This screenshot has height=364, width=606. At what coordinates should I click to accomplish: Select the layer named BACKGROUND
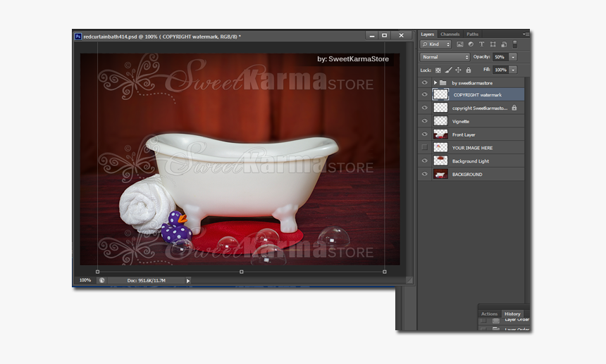(467, 175)
